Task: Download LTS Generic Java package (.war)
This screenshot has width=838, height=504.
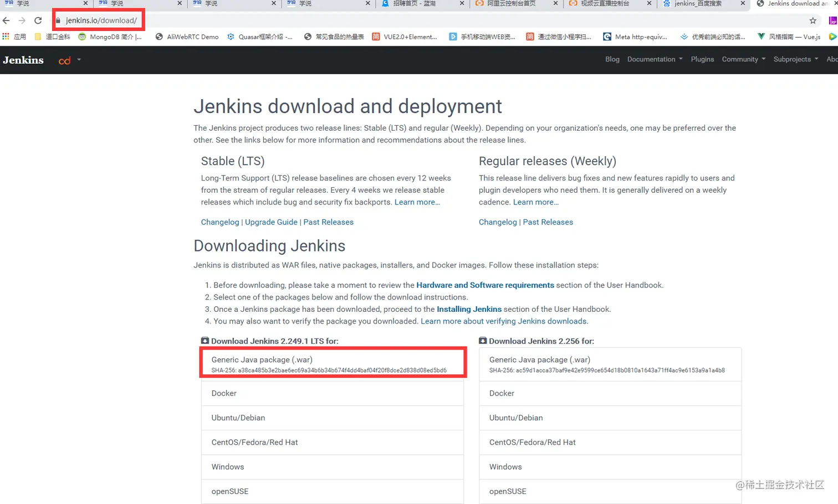Action: (333, 364)
